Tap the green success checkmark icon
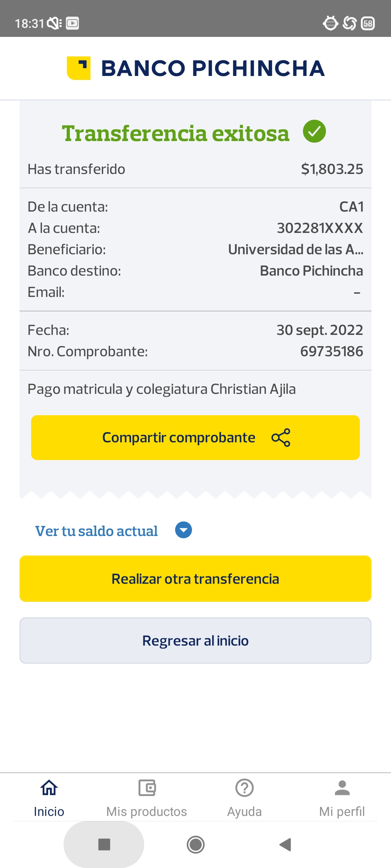391x868 pixels. pos(314,131)
